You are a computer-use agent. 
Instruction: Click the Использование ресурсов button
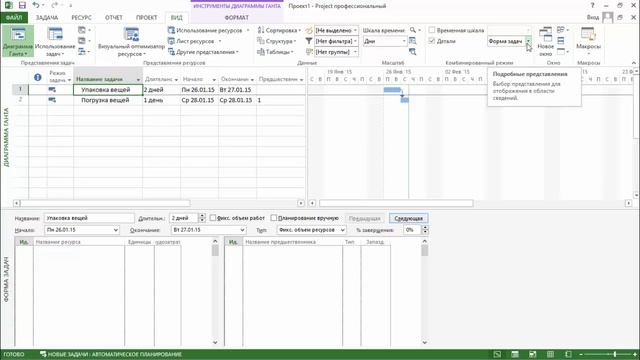(x=209, y=31)
